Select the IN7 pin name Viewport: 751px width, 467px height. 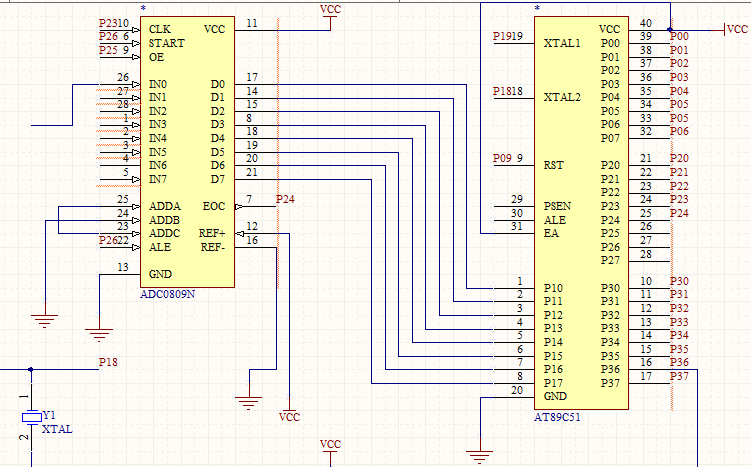[x=158, y=179]
